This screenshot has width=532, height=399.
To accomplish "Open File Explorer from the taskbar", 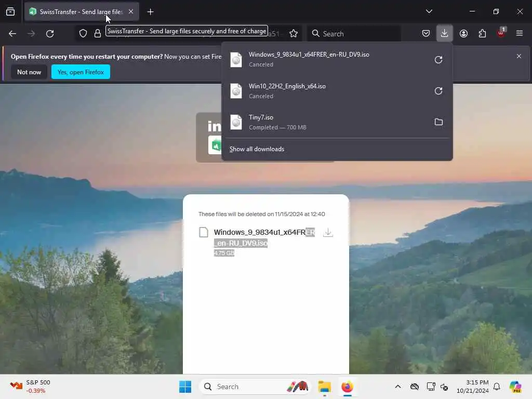I will (x=324, y=387).
